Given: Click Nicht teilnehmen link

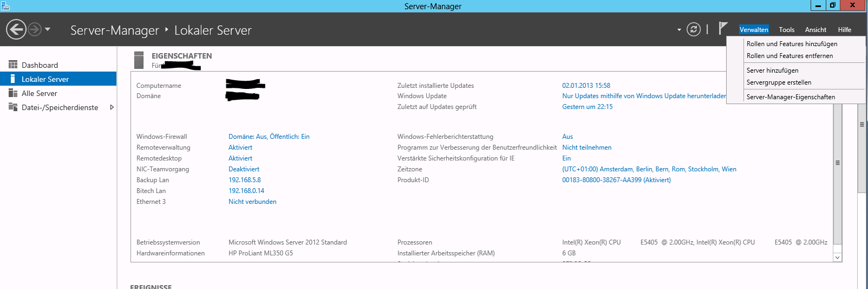Looking at the screenshot, I should coord(587,147).
